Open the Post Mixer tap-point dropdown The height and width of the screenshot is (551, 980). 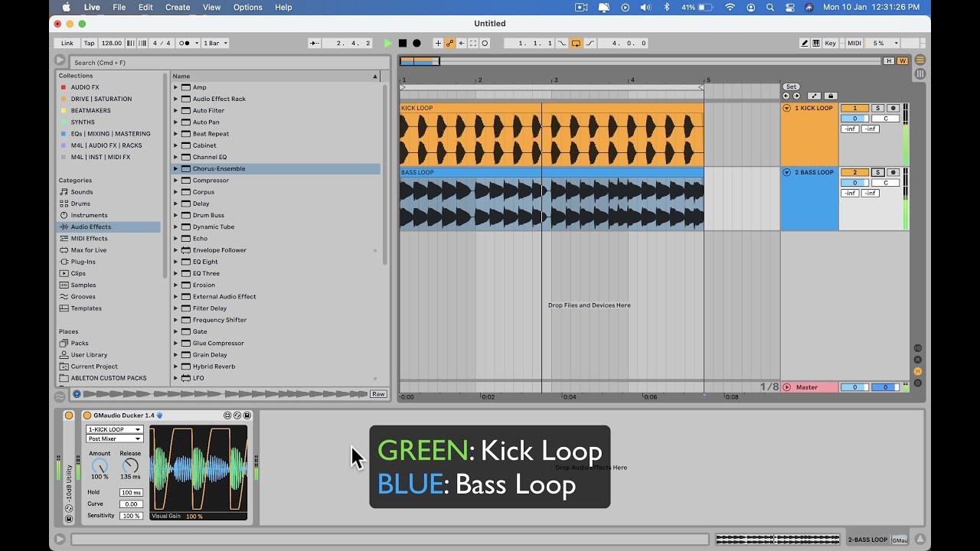(114, 439)
